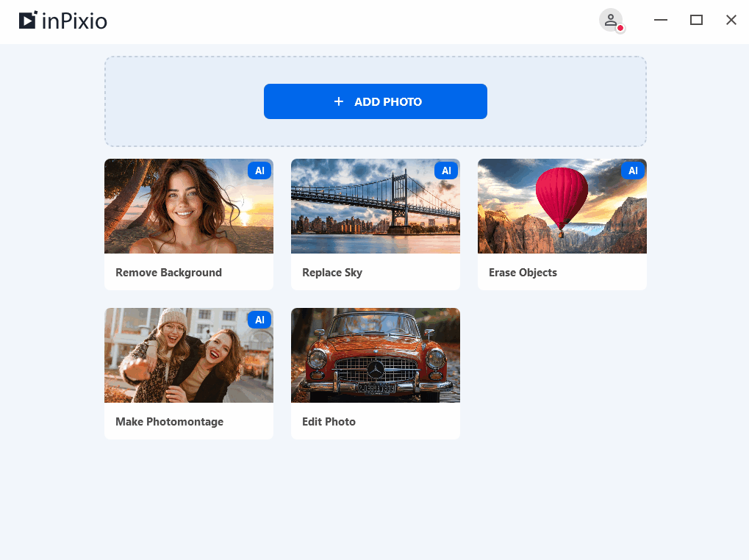
Task: Open the Remove Background woman thumbnail
Action: coord(189,207)
